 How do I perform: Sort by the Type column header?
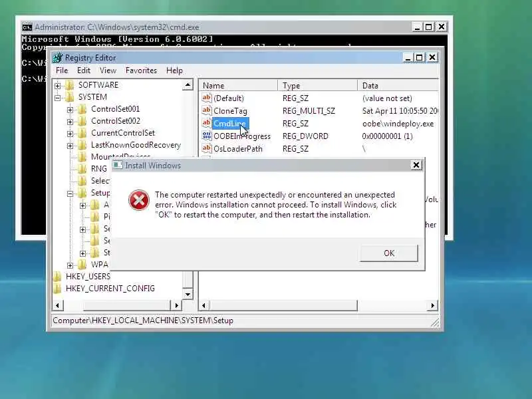click(x=318, y=86)
